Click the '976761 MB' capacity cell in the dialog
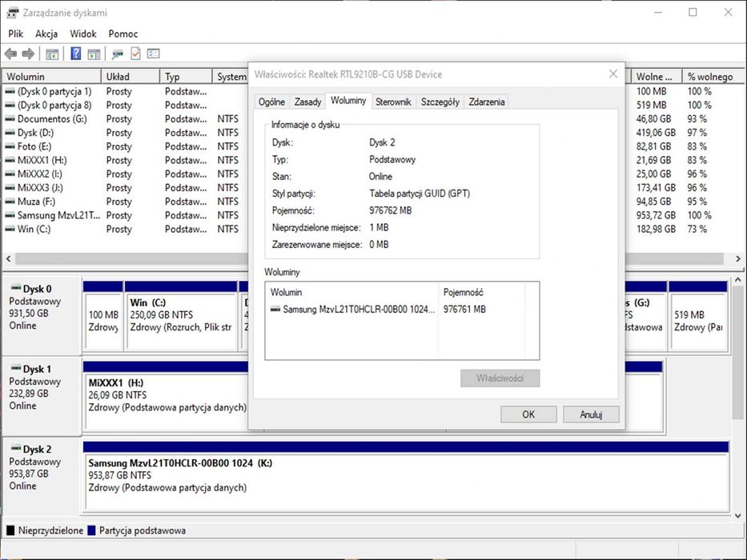 click(x=464, y=310)
